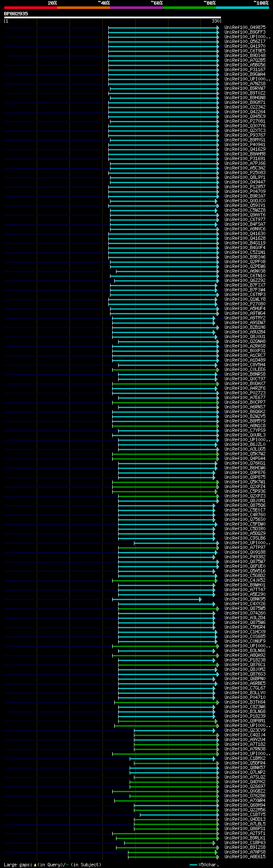The width and height of the screenshot is (273, 868).
Task: Select the UniRef100_C1BMX2 label
Action: pyautogui.click(x=245, y=758)
